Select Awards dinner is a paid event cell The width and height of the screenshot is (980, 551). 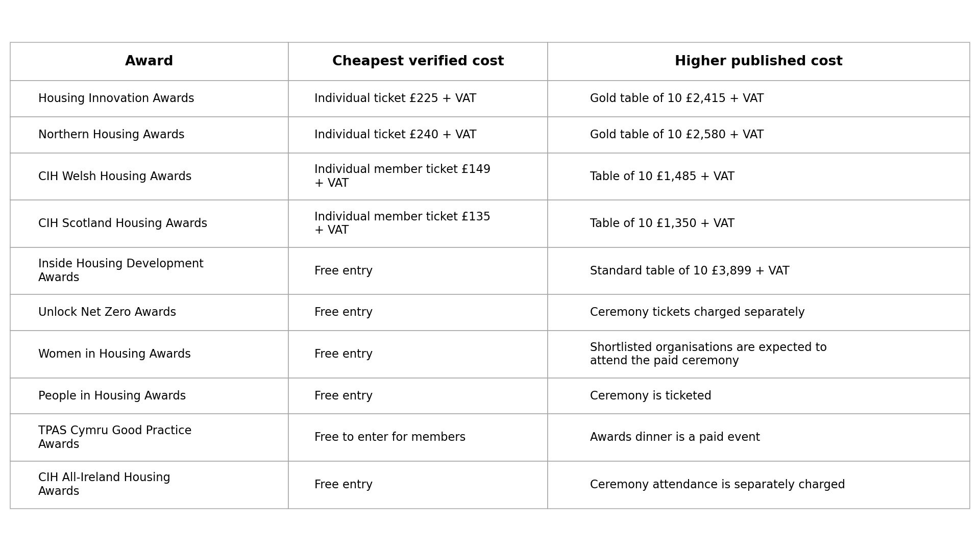pyautogui.click(x=758, y=437)
